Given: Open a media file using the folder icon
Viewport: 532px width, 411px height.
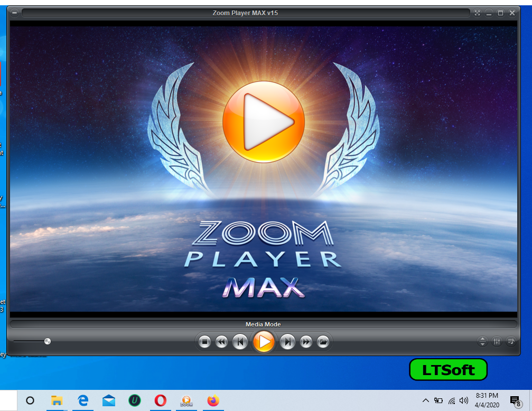Looking at the screenshot, I should pos(323,342).
